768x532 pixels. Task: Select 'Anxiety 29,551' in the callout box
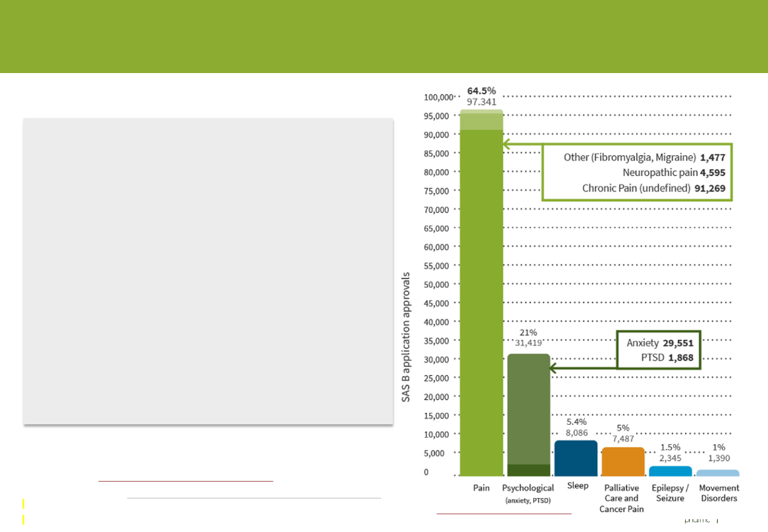tap(660, 343)
